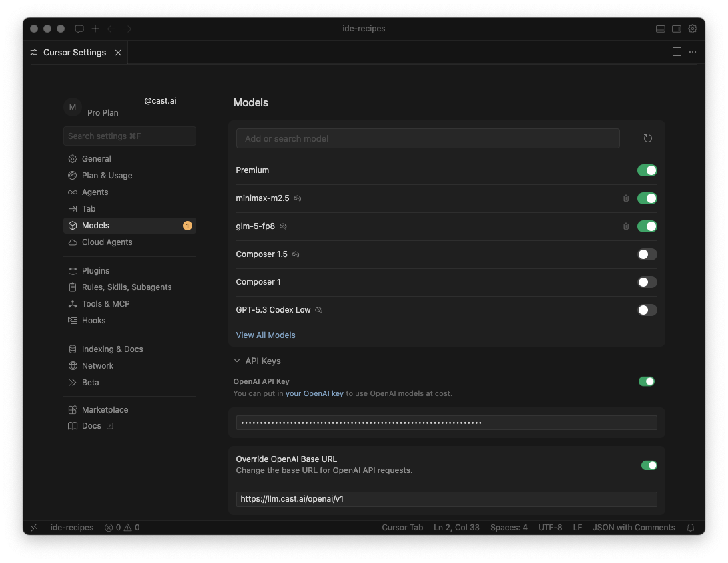Close the Cursor Settings tab
Viewport: 728px width, 563px height.
click(x=118, y=53)
